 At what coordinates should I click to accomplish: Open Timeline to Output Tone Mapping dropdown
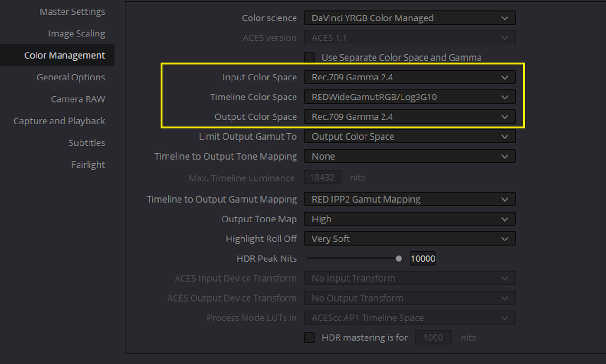point(410,156)
